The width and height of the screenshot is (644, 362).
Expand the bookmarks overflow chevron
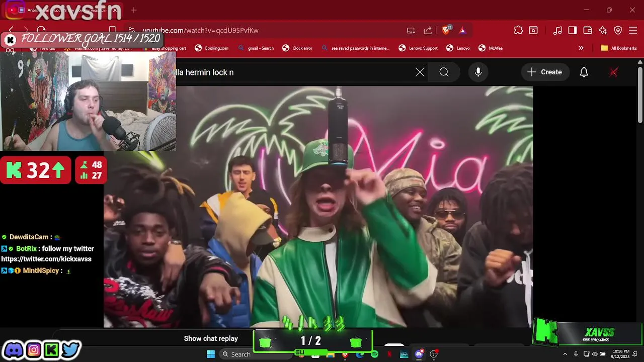(581, 48)
